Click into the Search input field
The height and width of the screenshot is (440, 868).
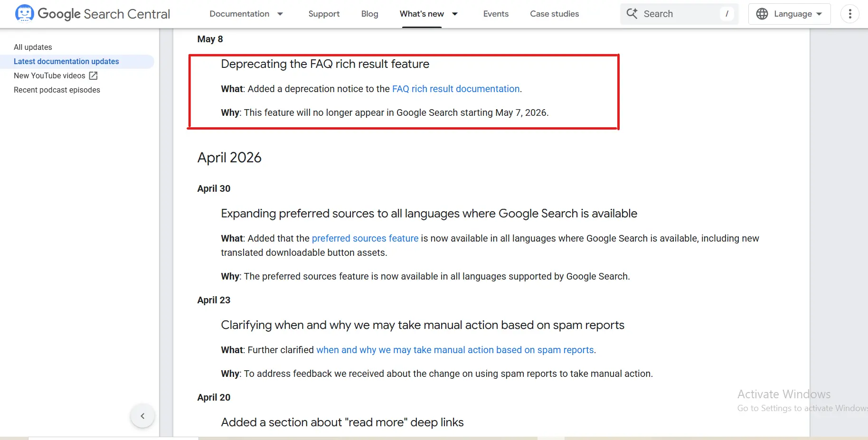(x=679, y=14)
